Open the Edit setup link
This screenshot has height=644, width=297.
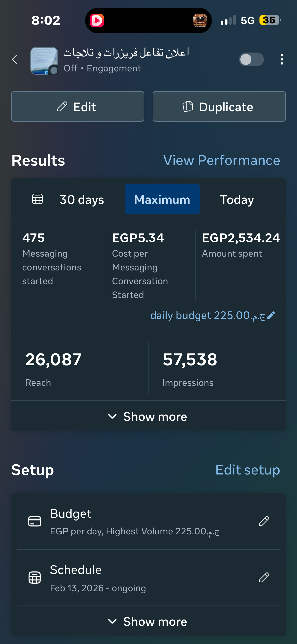[x=247, y=470]
